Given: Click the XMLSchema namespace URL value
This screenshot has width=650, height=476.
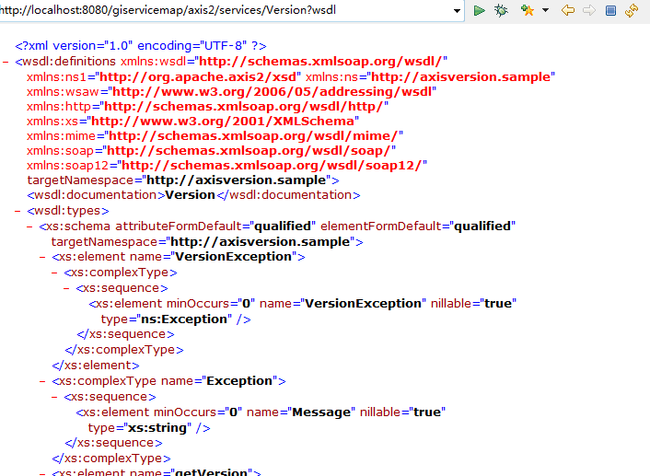Looking at the screenshot, I should point(223,121).
